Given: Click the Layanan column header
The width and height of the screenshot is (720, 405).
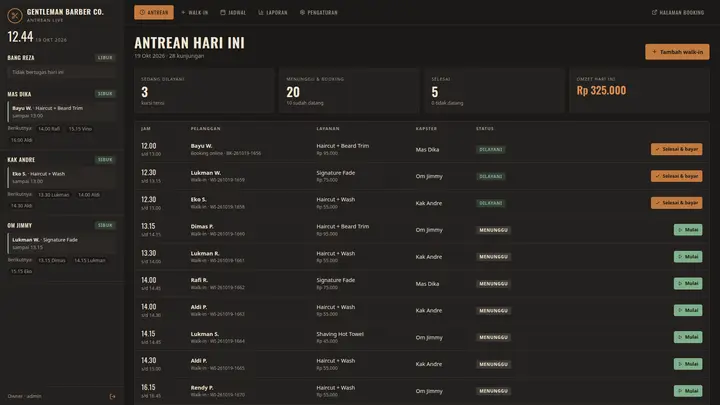Looking at the screenshot, I should [328, 129].
